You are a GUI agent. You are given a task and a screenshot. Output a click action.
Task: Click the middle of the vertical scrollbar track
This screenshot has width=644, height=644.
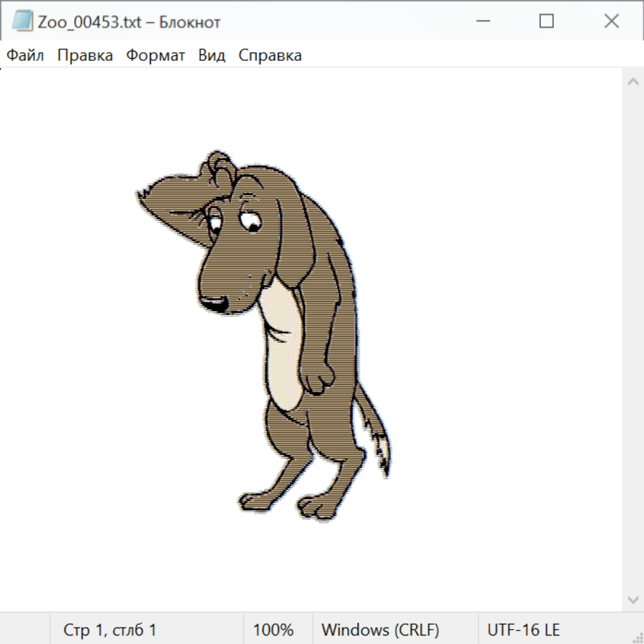click(x=633, y=340)
